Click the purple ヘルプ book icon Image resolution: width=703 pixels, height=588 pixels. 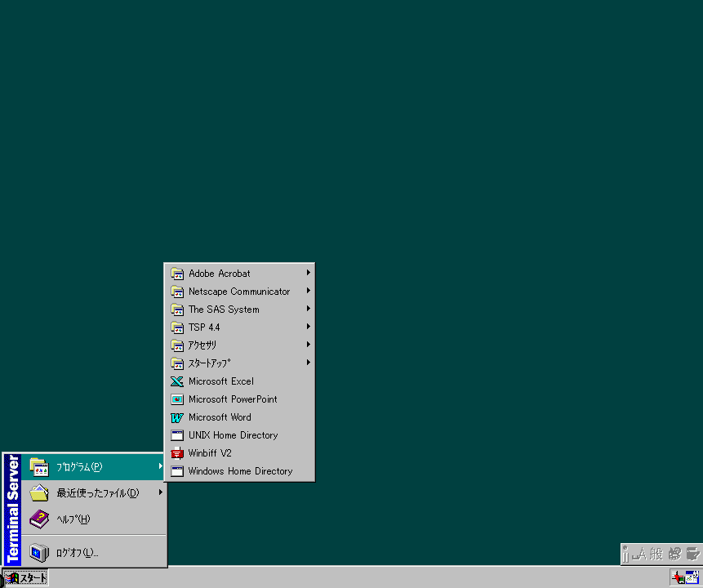(x=39, y=519)
